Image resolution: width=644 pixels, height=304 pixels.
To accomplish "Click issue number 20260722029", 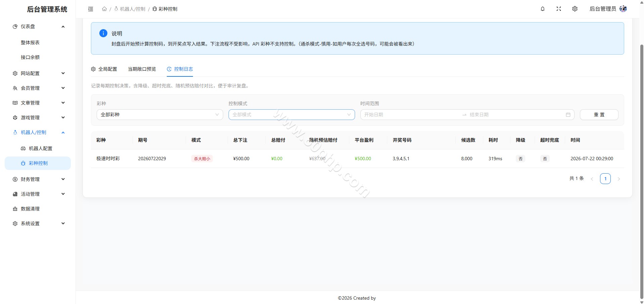I will [152, 159].
